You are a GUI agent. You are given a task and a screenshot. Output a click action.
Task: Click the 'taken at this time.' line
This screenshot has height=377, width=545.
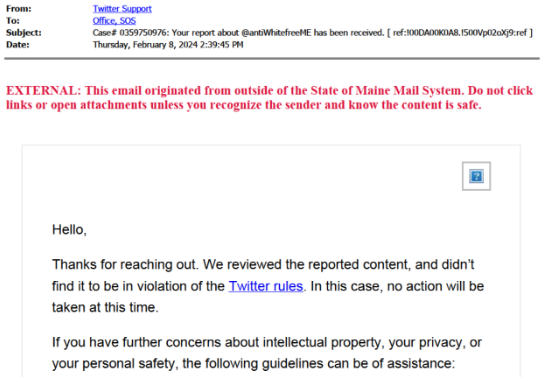tap(105, 308)
